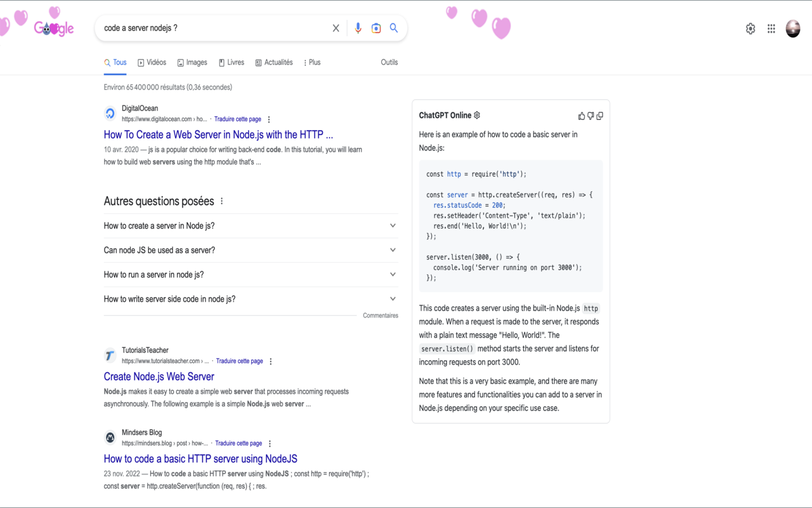Click the tutorialsteacher.com URL text
Viewport: 812px width, 508px height.
point(165,361)
